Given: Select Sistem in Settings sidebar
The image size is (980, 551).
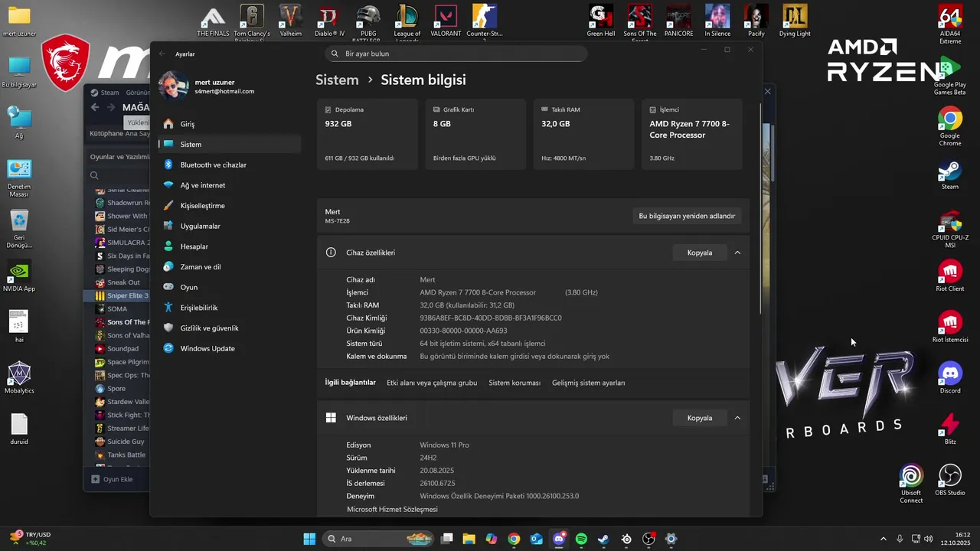Looking at the screenshot, I should point(229,144).
